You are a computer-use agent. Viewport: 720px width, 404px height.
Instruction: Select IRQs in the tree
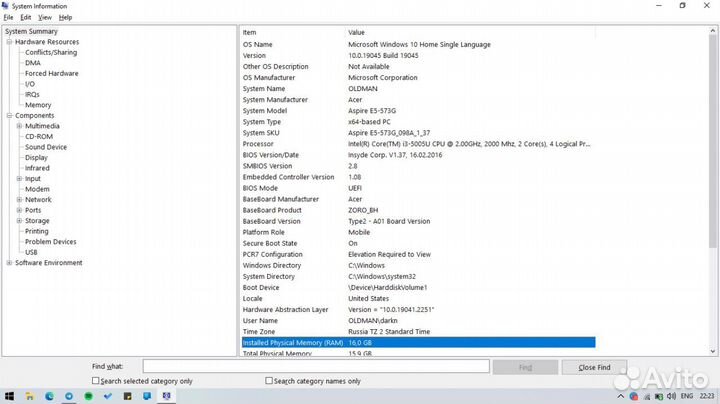tap(32, 95)
